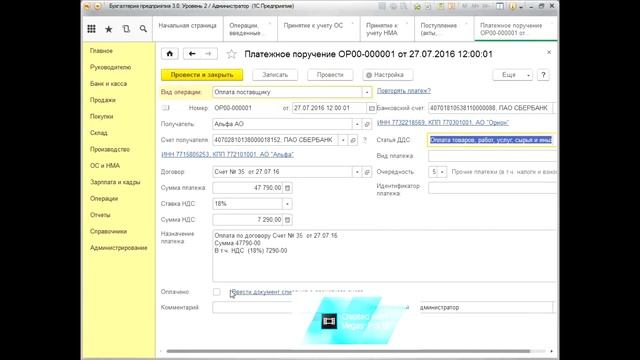Click the Записать button

(275, 75)
